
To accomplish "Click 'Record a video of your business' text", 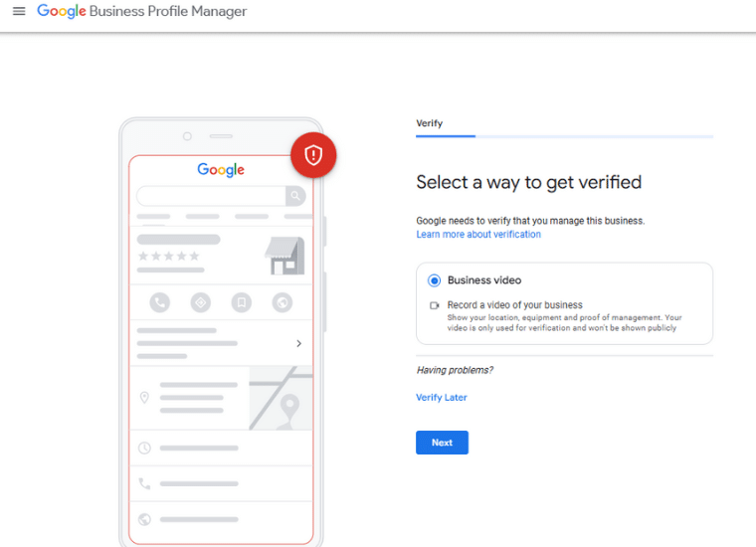I will coord(514,305).
